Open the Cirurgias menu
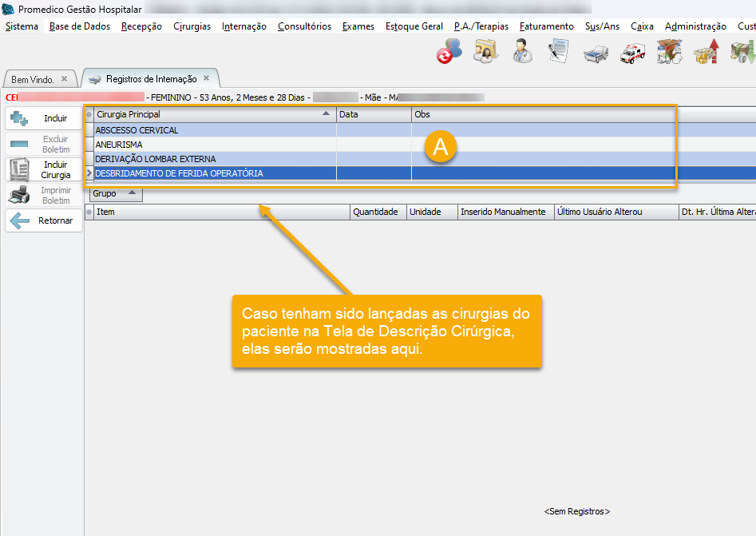 pyautogui.click(x=192, y=26)
